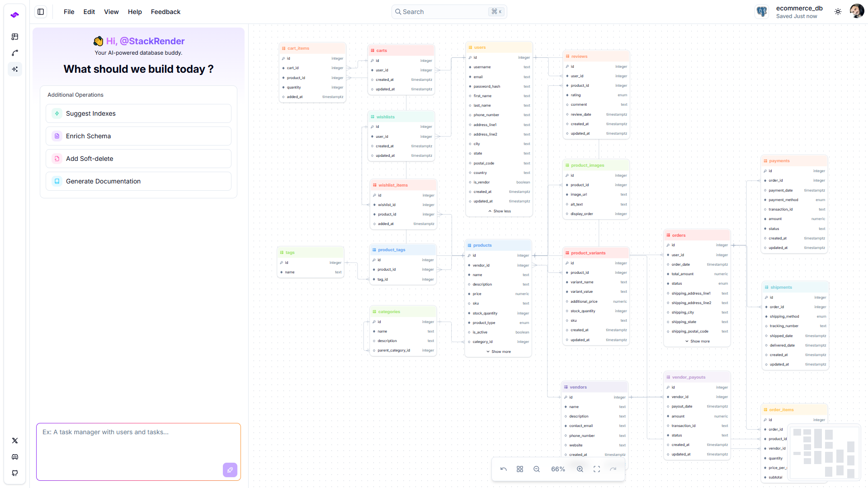Click the fit-to-screen icon in bottom toolbar
Viewport: 868px width, 488px height.
point(596,469)
